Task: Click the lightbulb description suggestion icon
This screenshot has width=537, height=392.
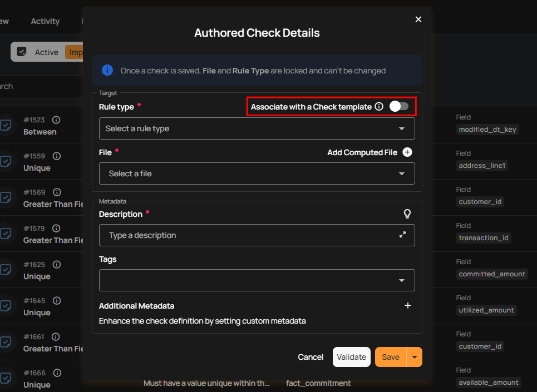Action: 407,214
